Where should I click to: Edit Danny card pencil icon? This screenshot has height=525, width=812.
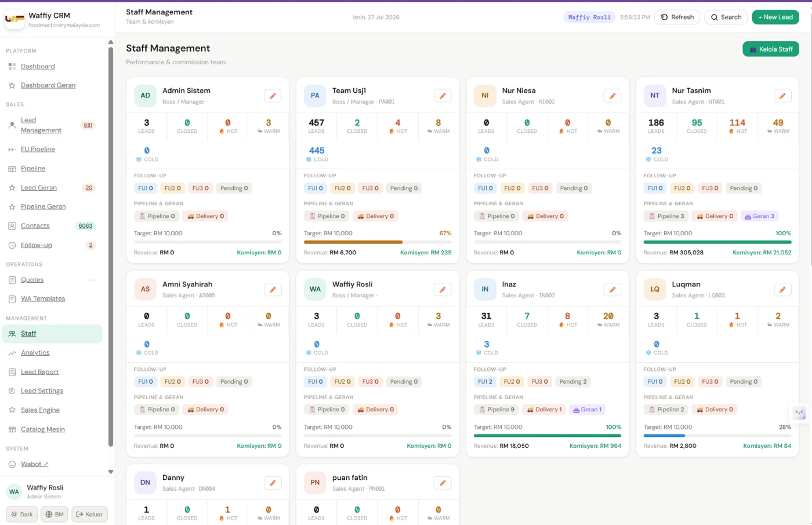pyautogui.click(x=273, y=483)
